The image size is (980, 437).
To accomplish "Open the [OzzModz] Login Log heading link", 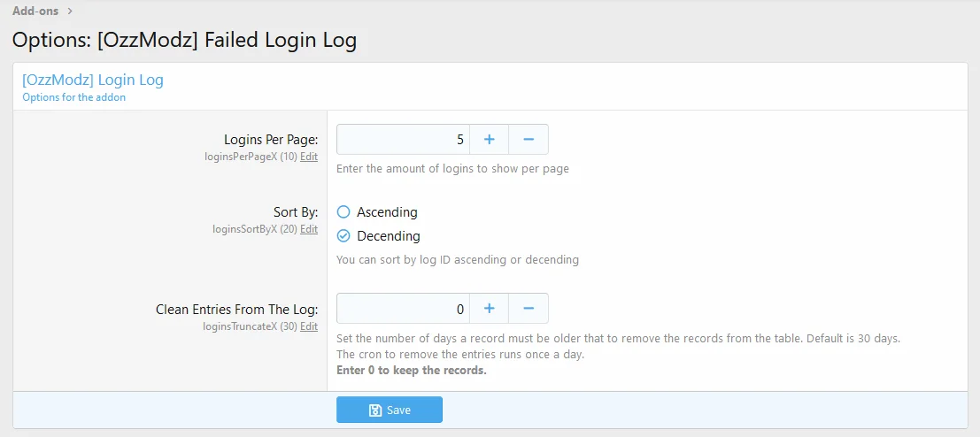I will tap(93, 80).
